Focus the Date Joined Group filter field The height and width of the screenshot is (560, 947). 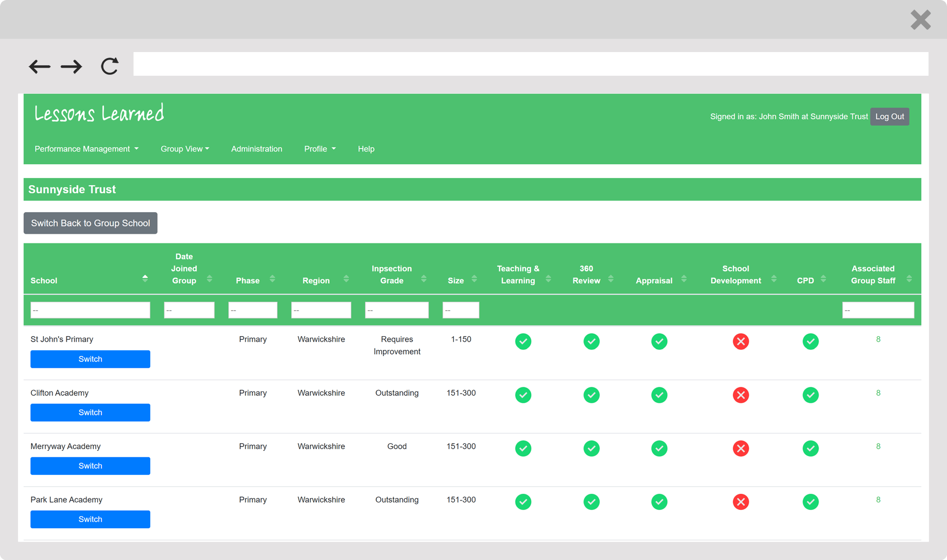[189, 310]
